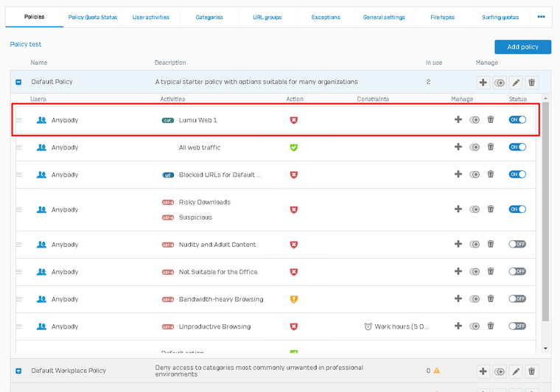
Task: Delete the Unproductive Browsing rule
Action: 491,326
